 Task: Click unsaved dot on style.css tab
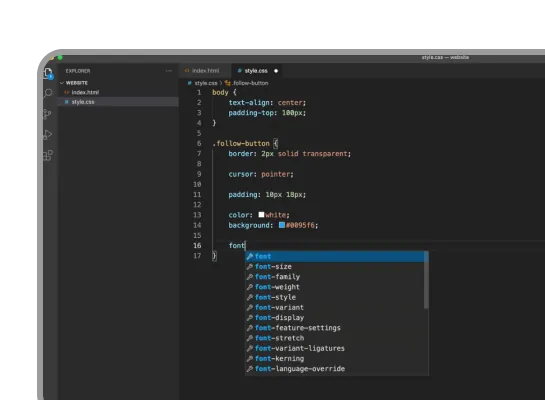tap(276, 71)
